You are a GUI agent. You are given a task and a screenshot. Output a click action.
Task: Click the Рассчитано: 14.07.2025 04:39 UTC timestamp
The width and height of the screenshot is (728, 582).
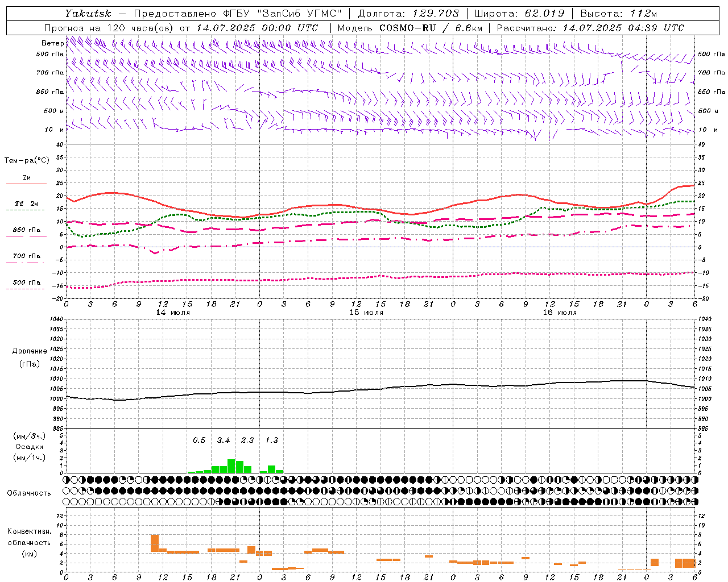[x=590, y=28]
